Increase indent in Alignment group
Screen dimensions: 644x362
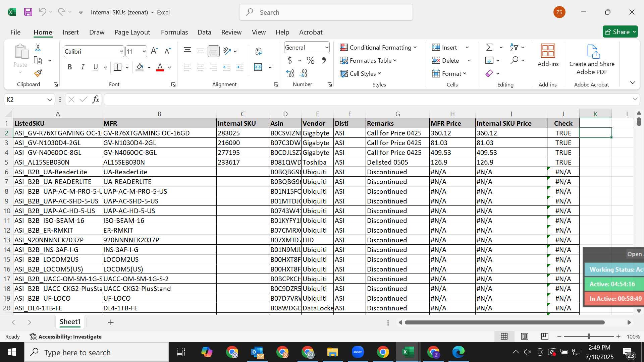coord(240,67)
